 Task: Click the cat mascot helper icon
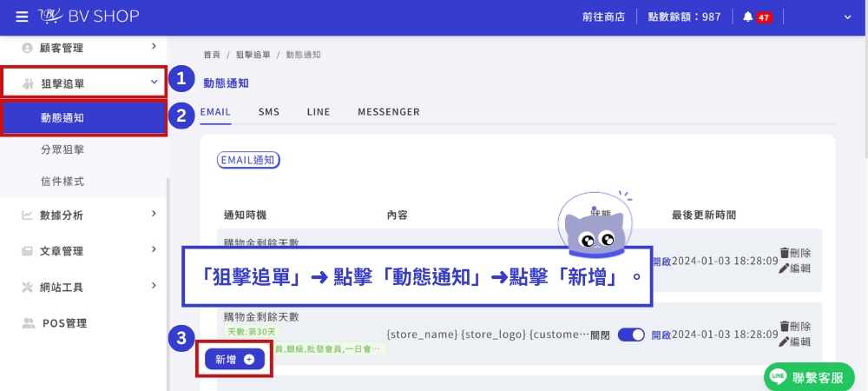pos(595,223)
